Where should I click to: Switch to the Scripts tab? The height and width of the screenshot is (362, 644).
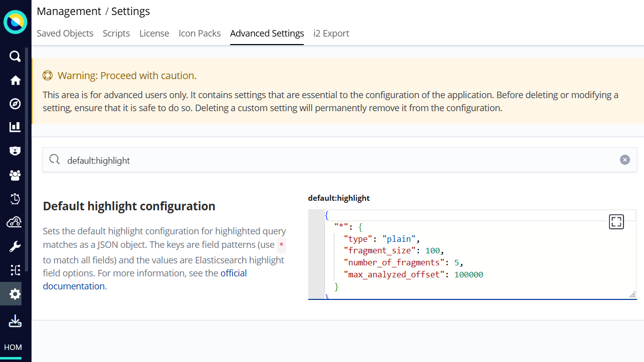point(116,34)
